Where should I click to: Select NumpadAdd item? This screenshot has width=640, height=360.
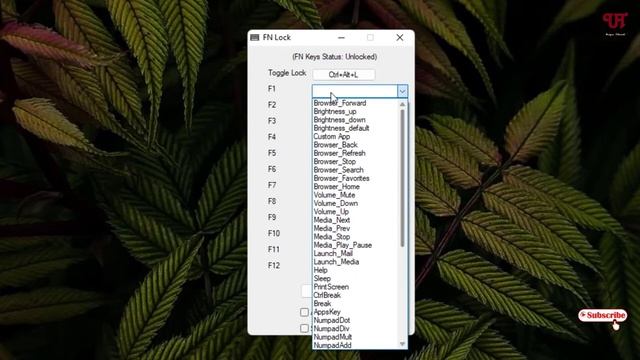(332, 345)
